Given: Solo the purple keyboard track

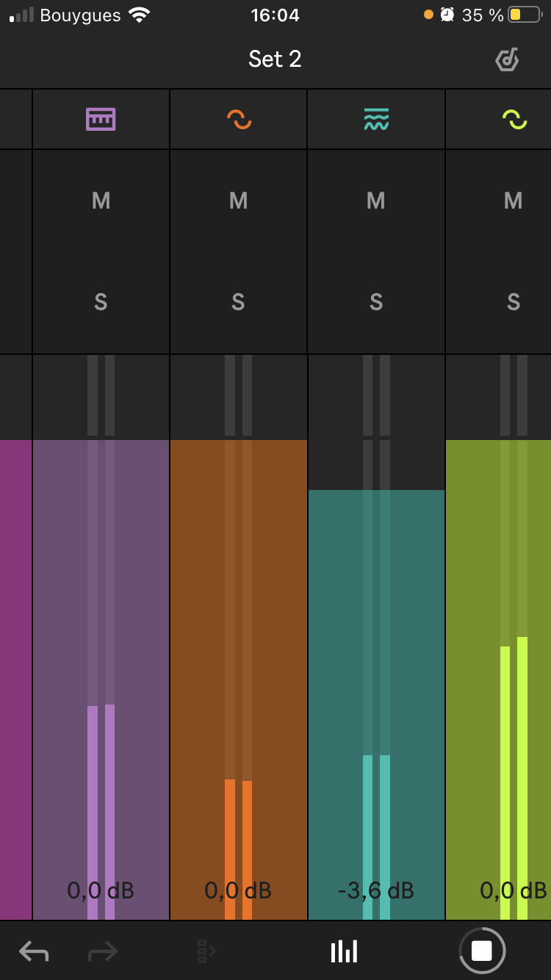Looking at the screenshot, I should pos(101,302).
